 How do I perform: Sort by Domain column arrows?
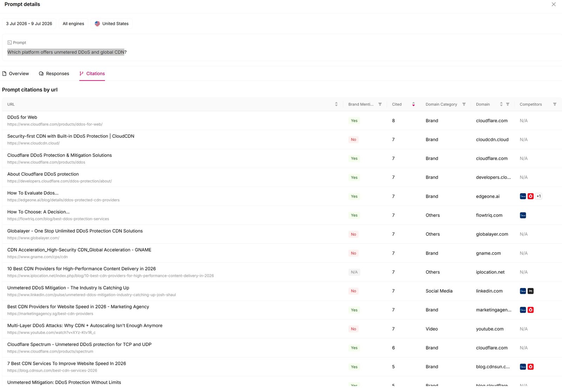point(501,104)
